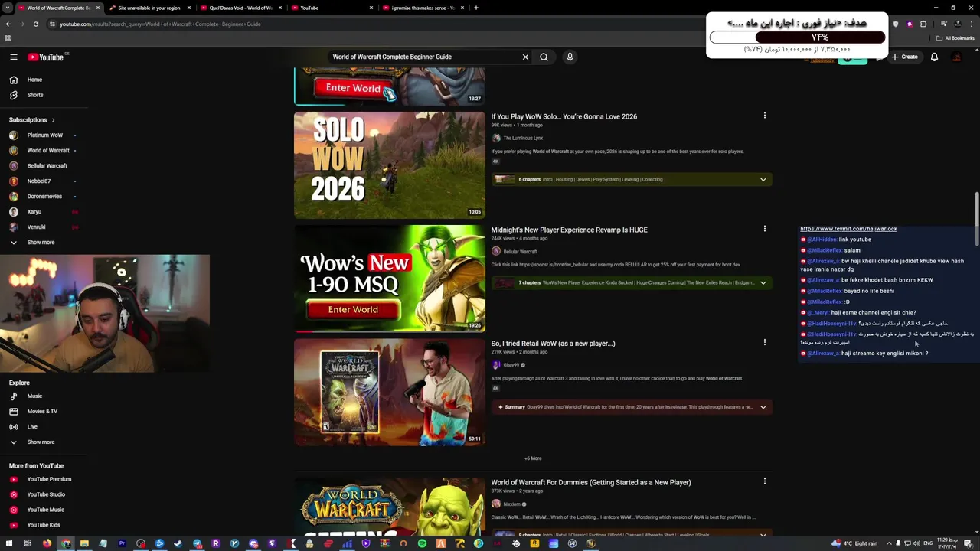The width and height of the screenshot is (980, 551).
Task: Open YouTube Studio
Action: 46,494
